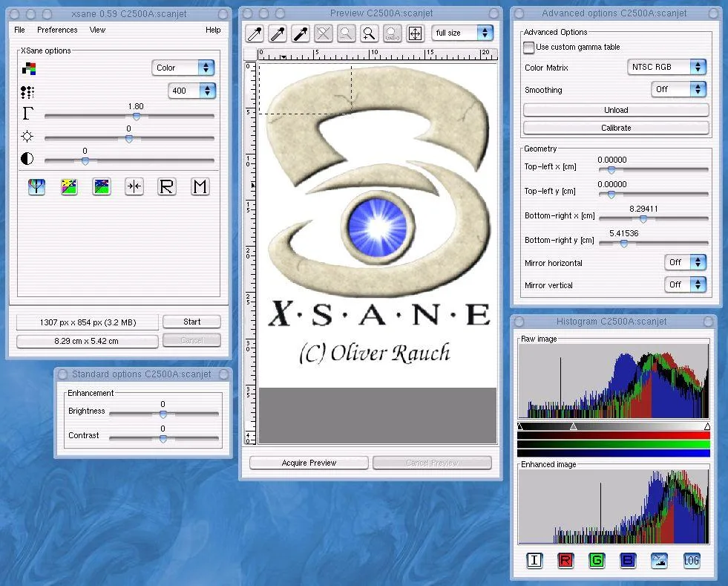This screenshot has height=586, width=728.
Task: Click the contrast half-circle icon
Action: pos(27,159)
